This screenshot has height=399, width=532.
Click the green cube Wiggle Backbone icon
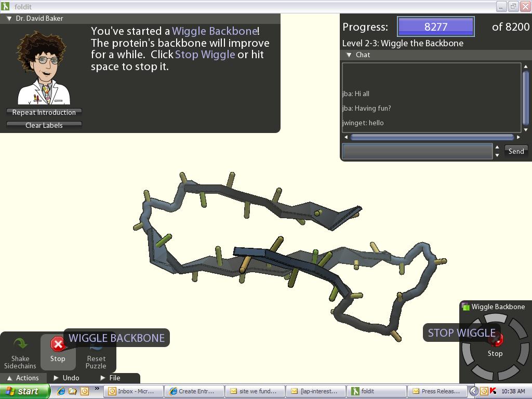click(x=465, y=307)
